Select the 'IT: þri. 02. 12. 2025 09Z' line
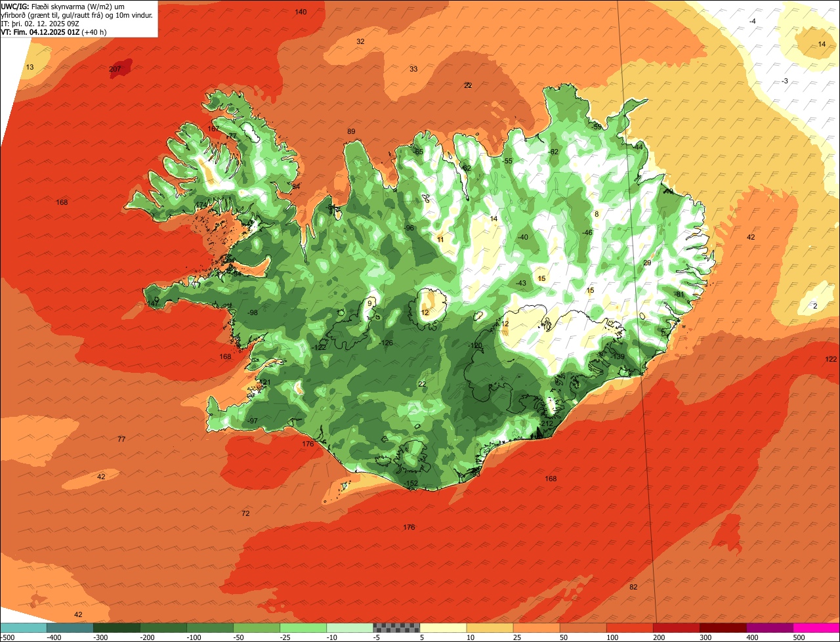The image size is (840, 642). coord(41,24)
